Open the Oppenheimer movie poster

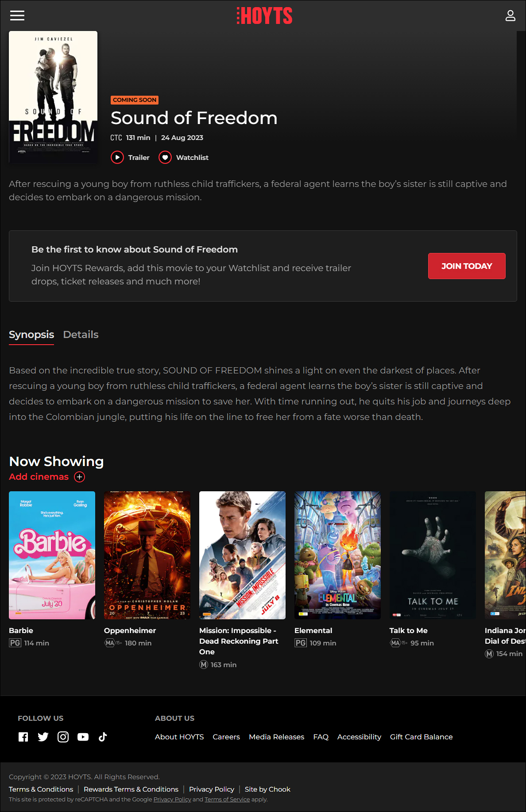[x=147, y=555]
